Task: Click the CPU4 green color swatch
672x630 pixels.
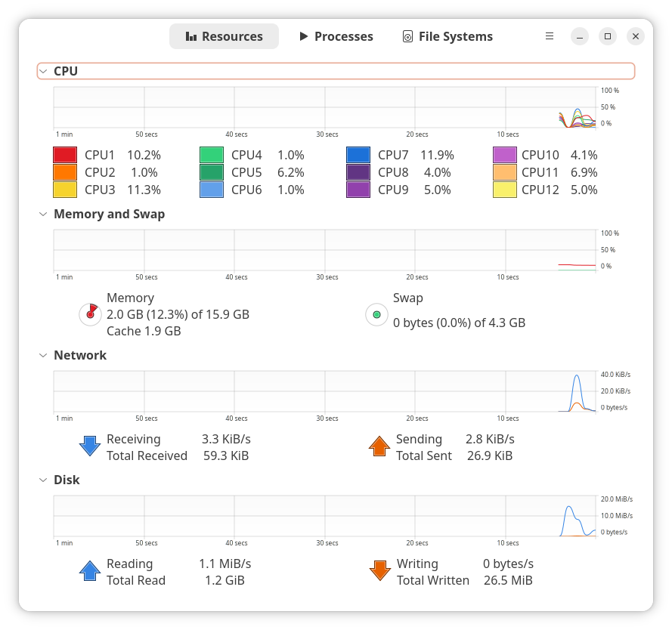Action: coord(212,155)
